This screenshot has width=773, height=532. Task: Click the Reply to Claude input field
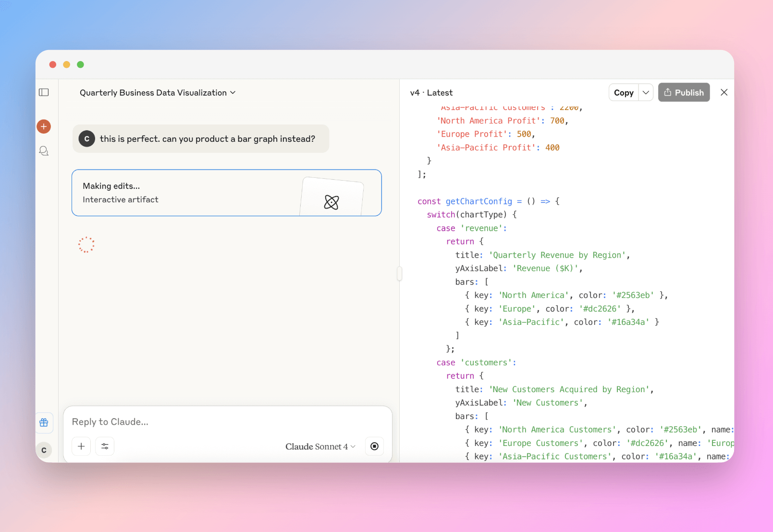(x=192, y=421)
